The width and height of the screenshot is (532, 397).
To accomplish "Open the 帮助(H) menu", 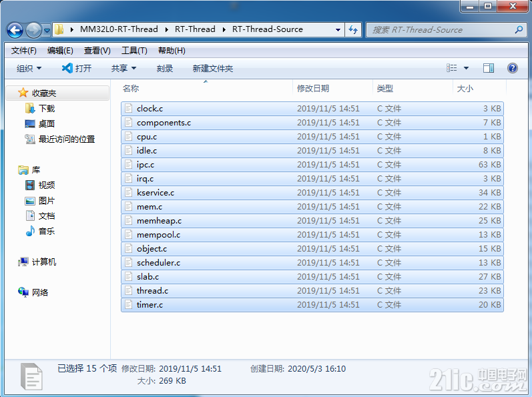I will click(172, 51).
